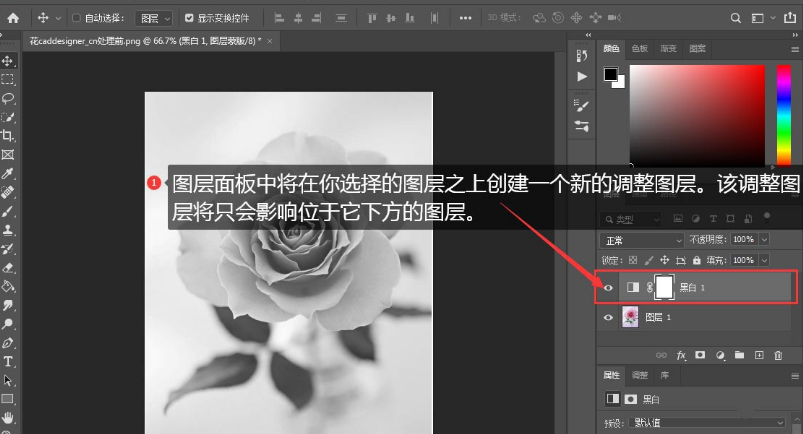Toggle visibility of 图层 1 layer
Image resolution: width=803 pixels, height=434 pixels.
pyautogui.click(x=608, y=317)
